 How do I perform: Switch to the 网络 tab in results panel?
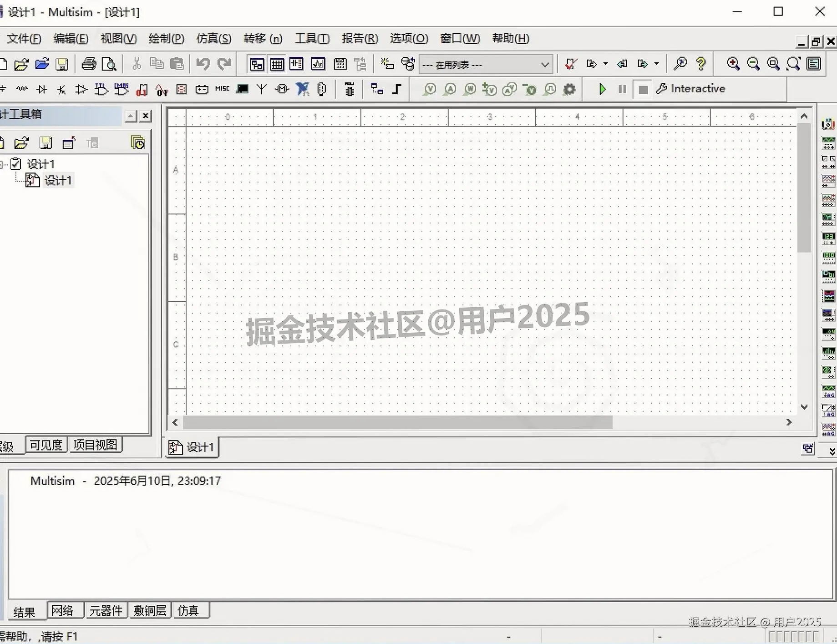pos(64,610)
